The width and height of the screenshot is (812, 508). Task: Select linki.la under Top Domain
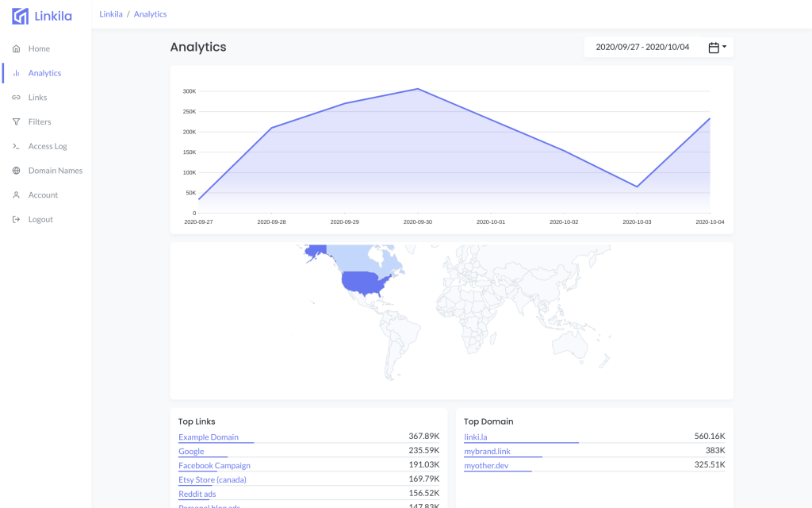point(477,436)
